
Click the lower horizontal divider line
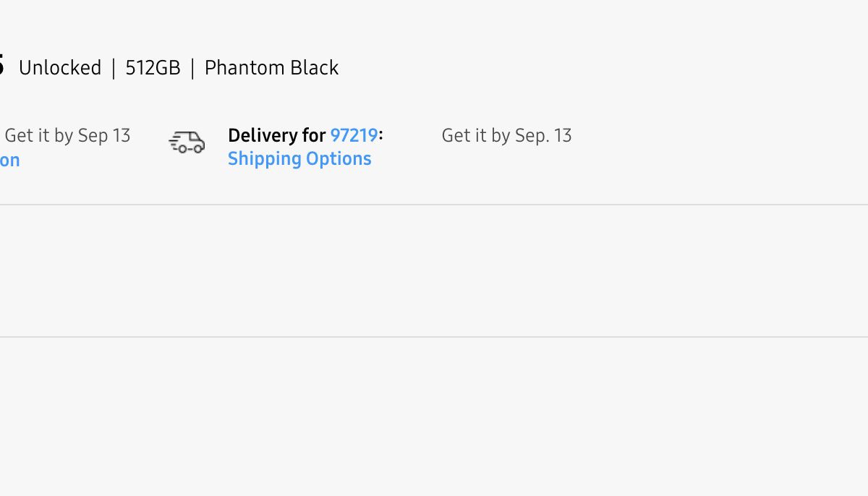tap(434, 337)
